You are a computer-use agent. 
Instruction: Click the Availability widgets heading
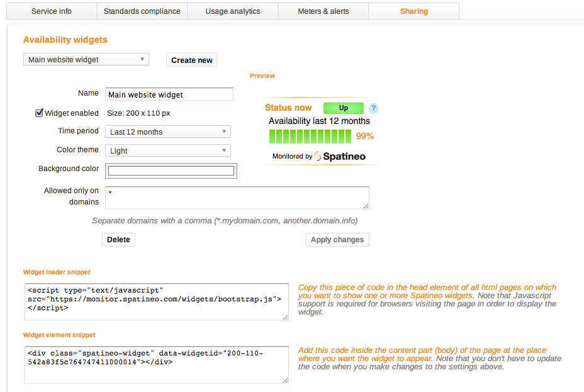coord(65,40)
